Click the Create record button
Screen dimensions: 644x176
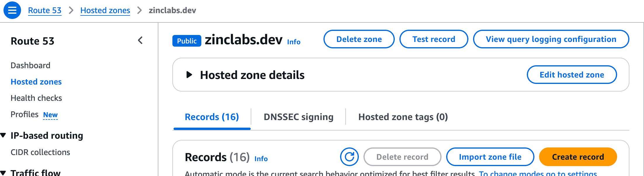tap(578, 157)
